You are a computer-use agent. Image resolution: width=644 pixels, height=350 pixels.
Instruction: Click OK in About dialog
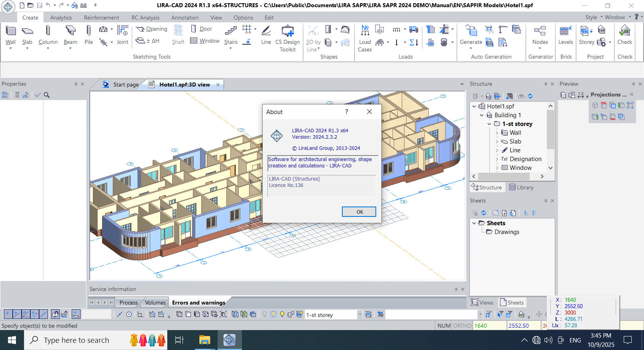tap(359, 212)
